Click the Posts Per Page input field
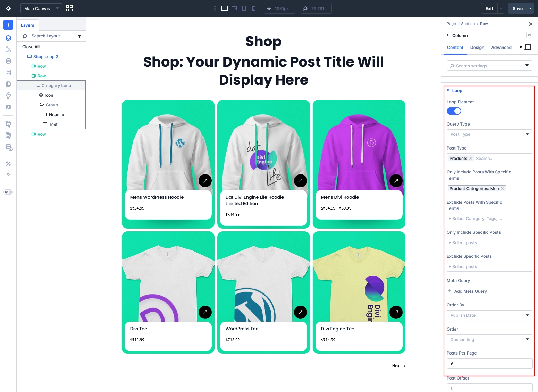The image size is (538, 392). (x=489, y=364)
